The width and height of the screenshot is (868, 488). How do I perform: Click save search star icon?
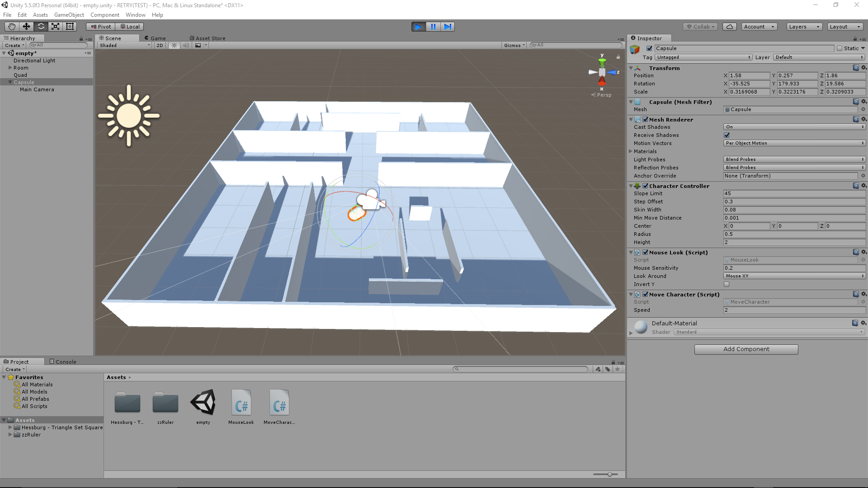tap(618, 369)
